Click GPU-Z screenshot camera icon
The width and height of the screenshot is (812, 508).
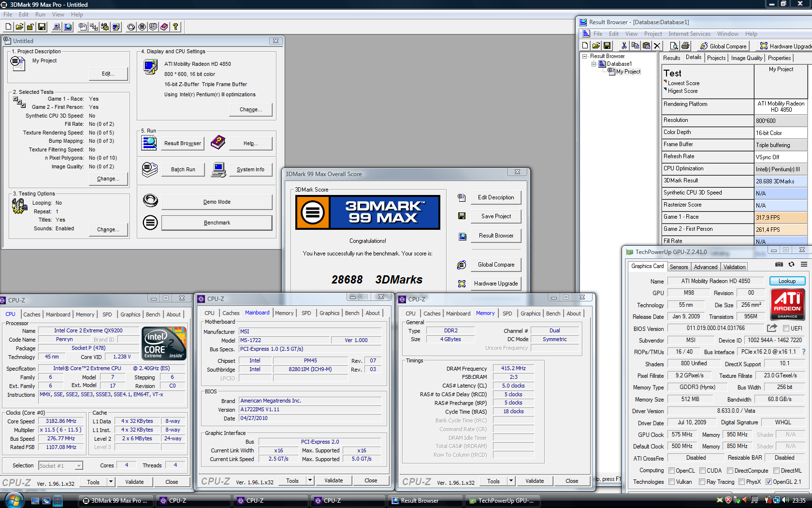click(779, 264)
